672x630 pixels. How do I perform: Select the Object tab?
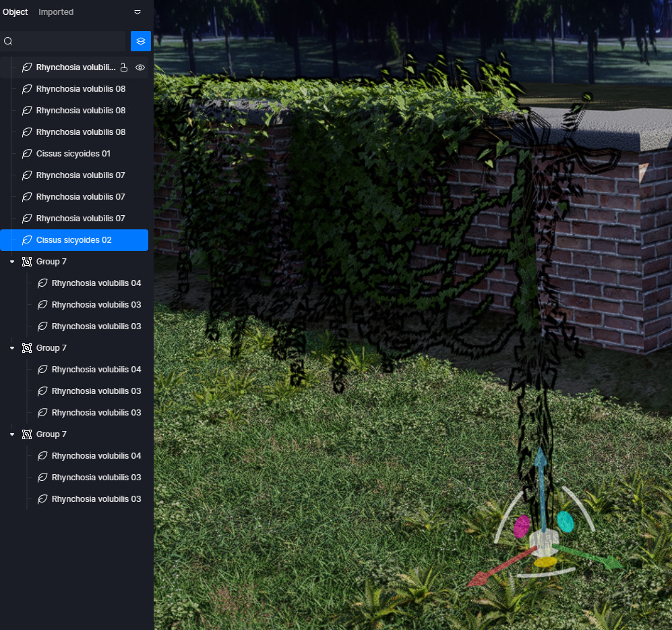click(15, 12)
